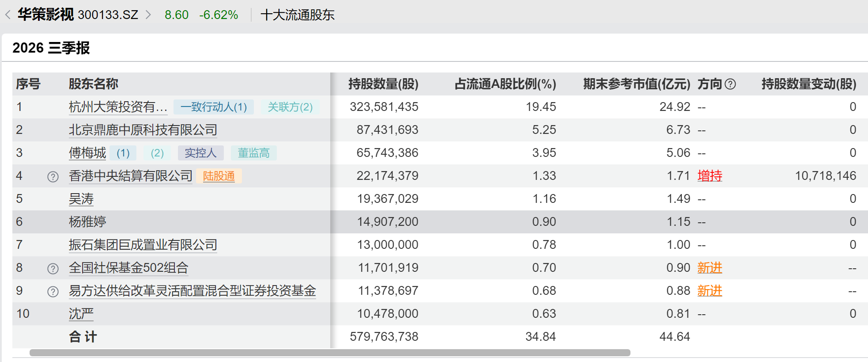This screenshot has width=868, height=362.
Task: Click 新进 link for 全国社保基金502组合 row
Action: [x=710, y=268]
